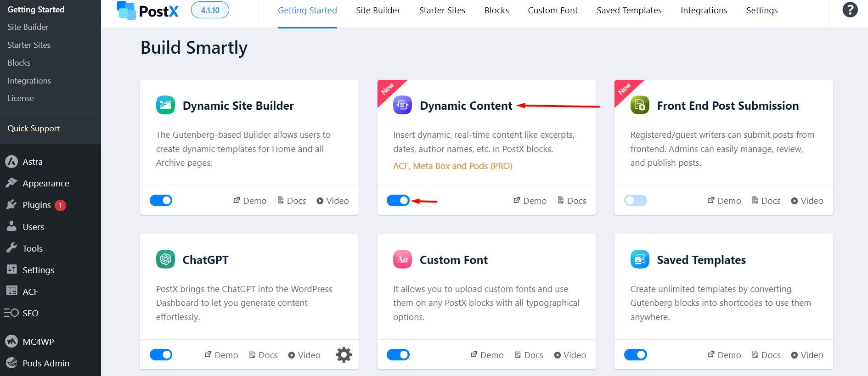Viewport: 868px width, 376px height.
Task: Click the Saved Templates card icon
Action: pos(640,259)
